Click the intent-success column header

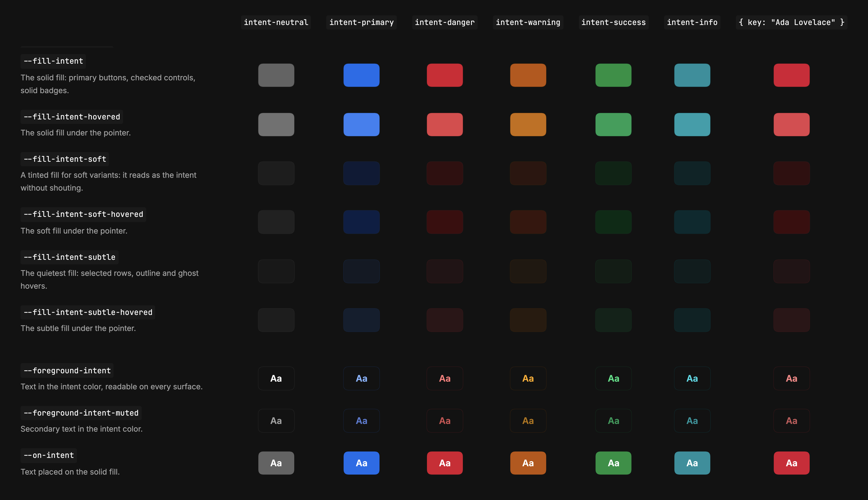click(613, 22)
